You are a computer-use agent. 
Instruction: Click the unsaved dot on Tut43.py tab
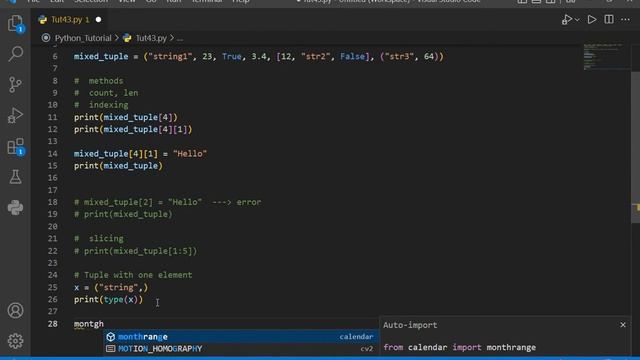98,20
